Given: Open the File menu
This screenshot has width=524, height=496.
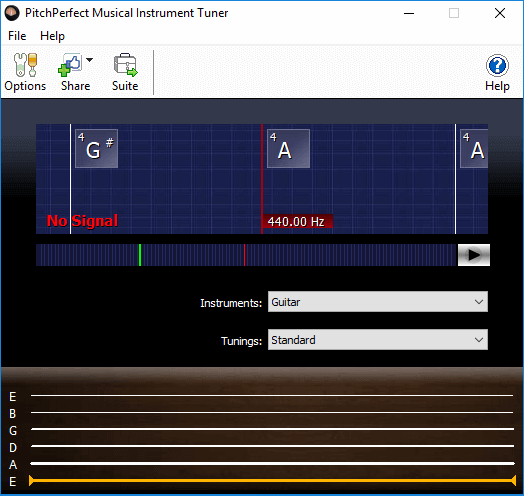Looking at the screenshot, I should pos(17,36).
